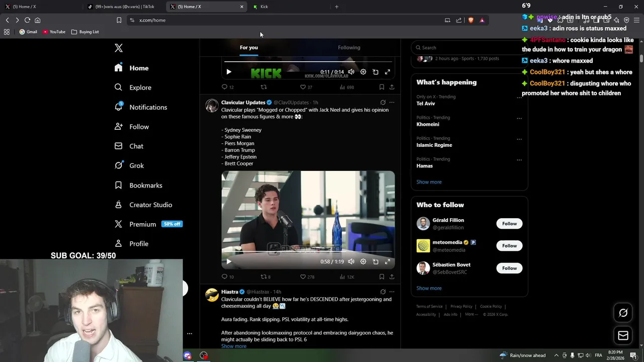Play the Mogged or Chopped video

coord(228,261)
